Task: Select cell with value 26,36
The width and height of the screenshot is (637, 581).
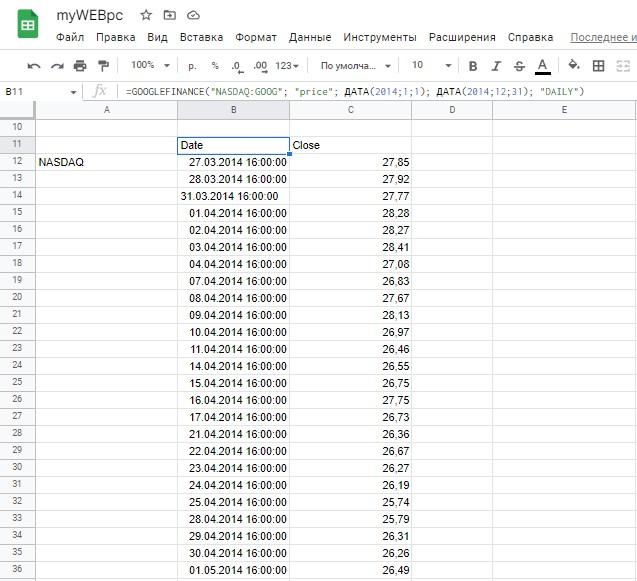Action: coord(351,434)
